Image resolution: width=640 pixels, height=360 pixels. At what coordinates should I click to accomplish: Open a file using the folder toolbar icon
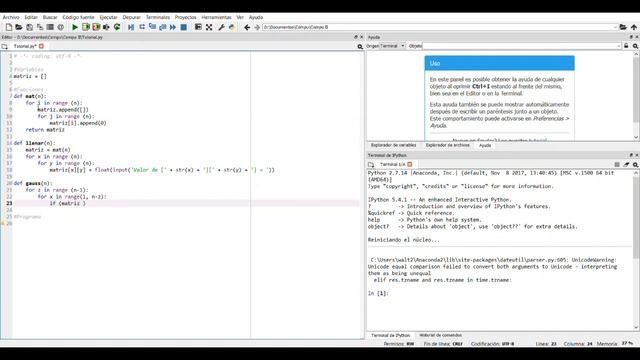tap(19, 27)
